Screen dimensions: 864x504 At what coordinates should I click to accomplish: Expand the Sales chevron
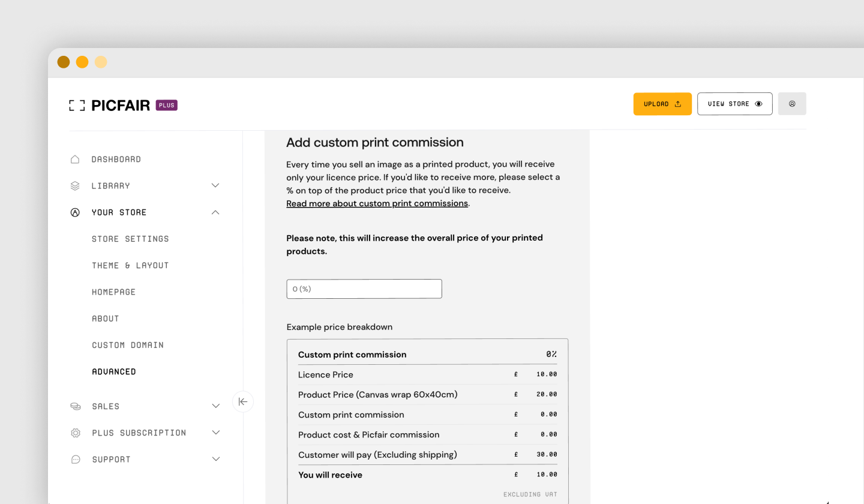(216, 406)
